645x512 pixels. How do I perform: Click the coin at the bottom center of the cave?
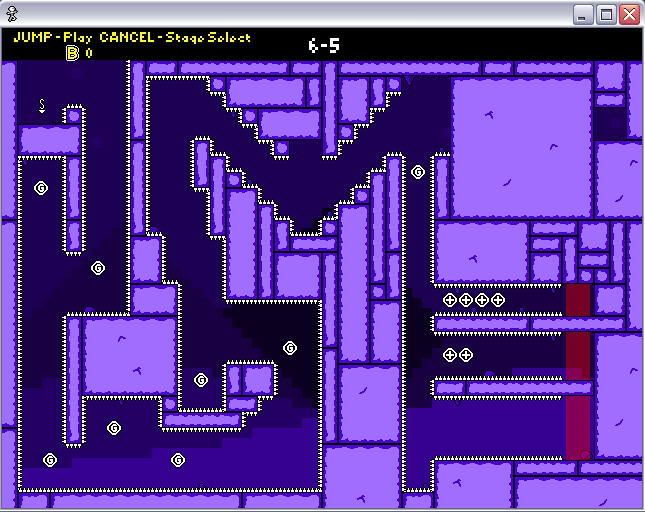coord(178,460)
